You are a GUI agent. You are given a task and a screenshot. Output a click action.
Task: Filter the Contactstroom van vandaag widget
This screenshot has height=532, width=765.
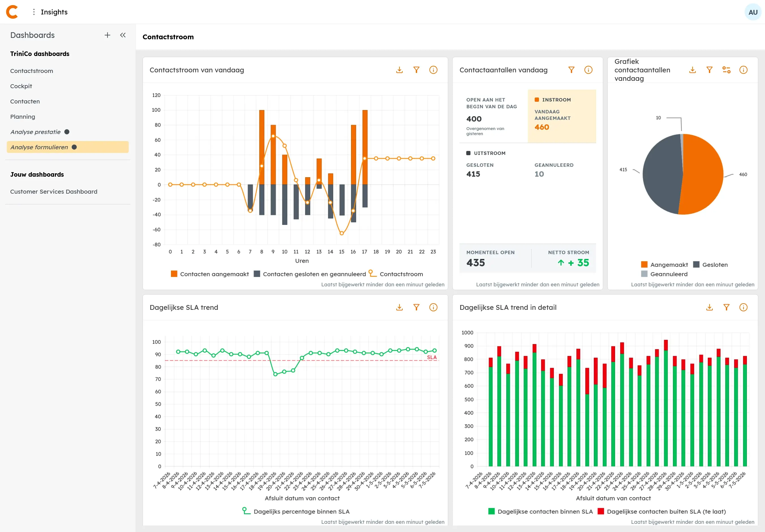coord(416,70)
